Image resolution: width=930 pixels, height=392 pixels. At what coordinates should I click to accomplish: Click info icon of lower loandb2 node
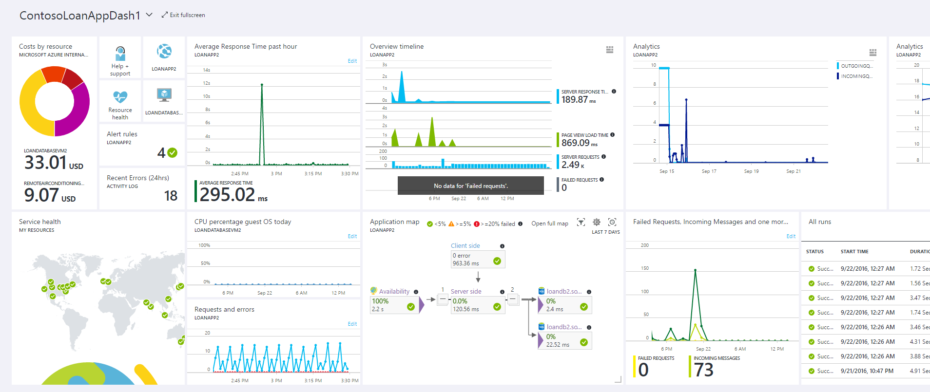(x=588, y=326)
